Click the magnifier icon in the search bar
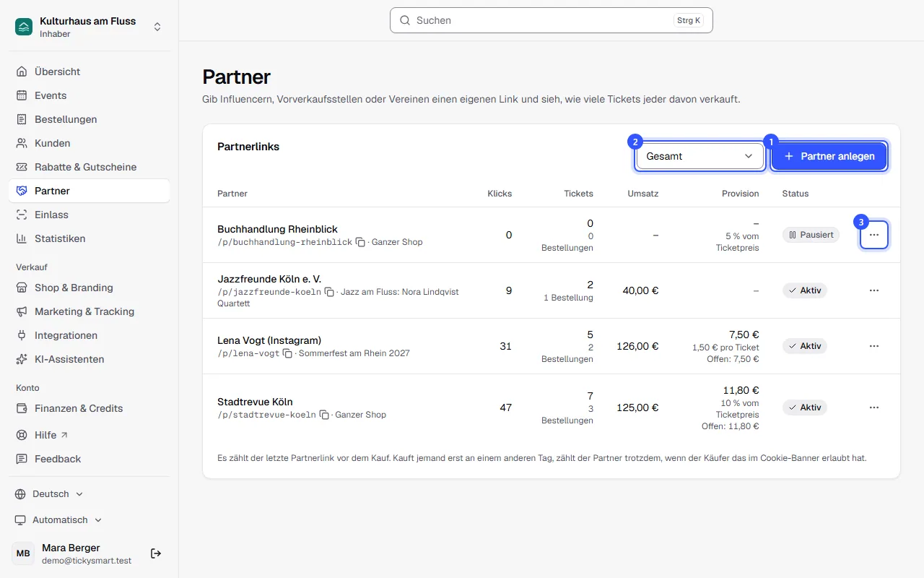The height and width of the screenshot is (578, 924). click(405, 20)
